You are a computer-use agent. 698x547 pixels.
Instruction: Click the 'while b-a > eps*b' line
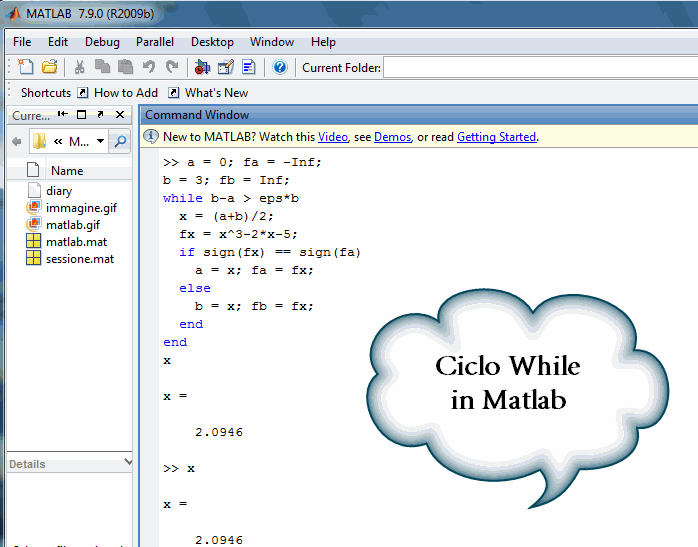point(231,198)
